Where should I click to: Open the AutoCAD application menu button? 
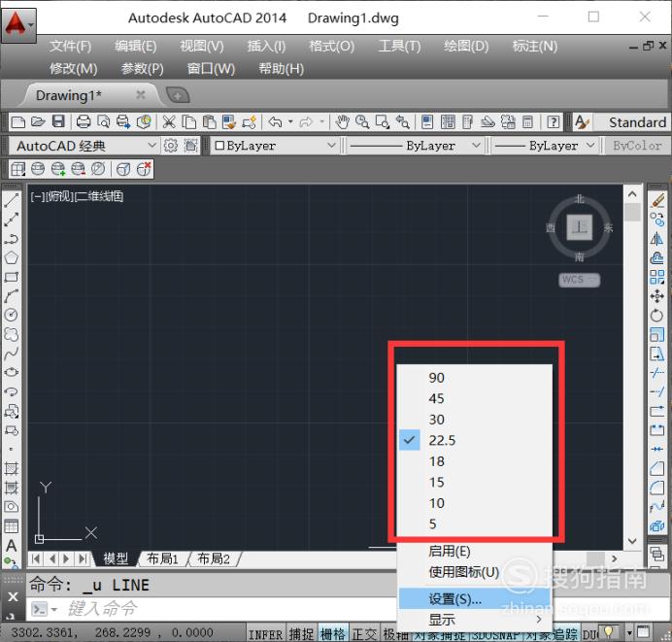point(18,24)
